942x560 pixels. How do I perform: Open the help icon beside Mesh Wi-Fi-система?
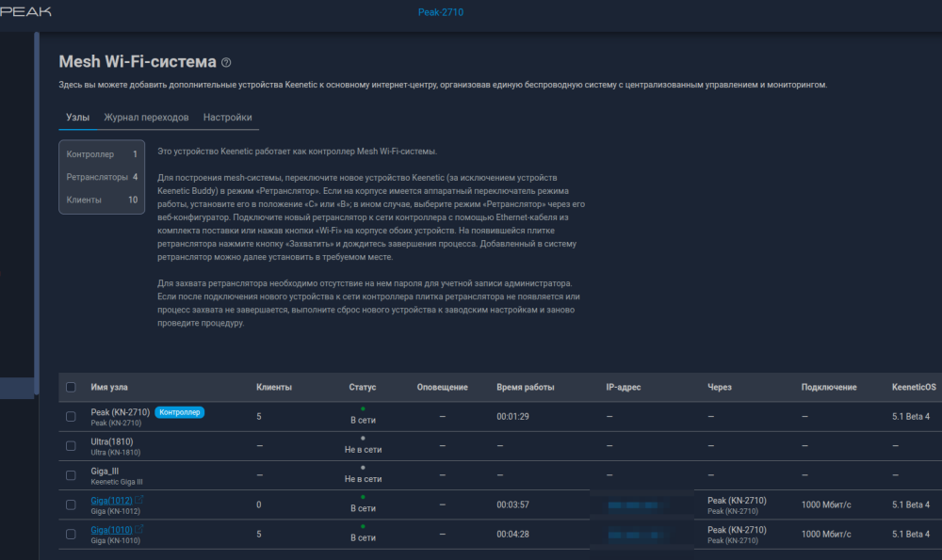[x=226, y=62]
